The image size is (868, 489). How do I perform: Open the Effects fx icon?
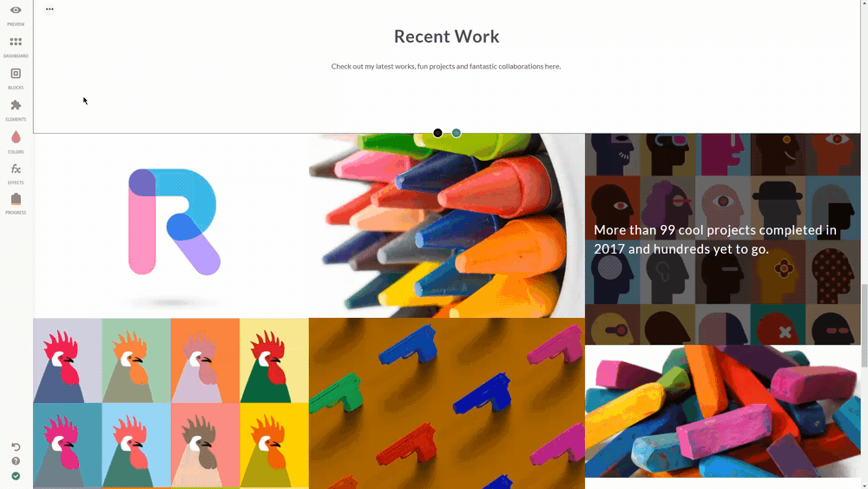coord(16,169)
